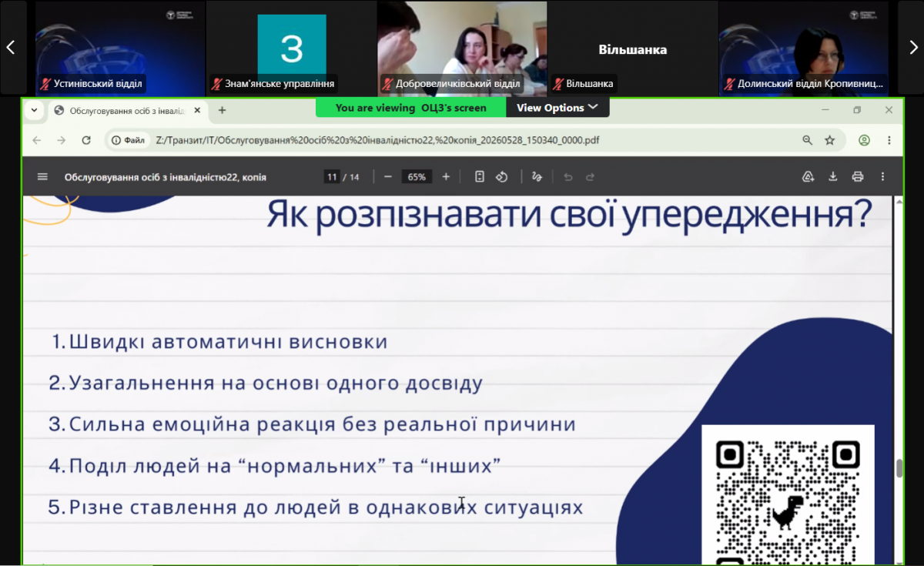Click the slide heading Як розпізнавати свої упередження
The height and width of the screenshot is (566, 924).
click(569, 215)
